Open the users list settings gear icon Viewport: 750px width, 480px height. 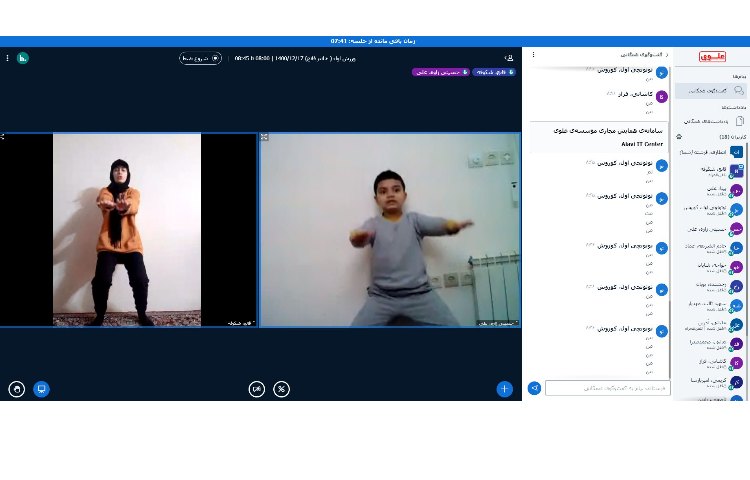pos(679,136)
